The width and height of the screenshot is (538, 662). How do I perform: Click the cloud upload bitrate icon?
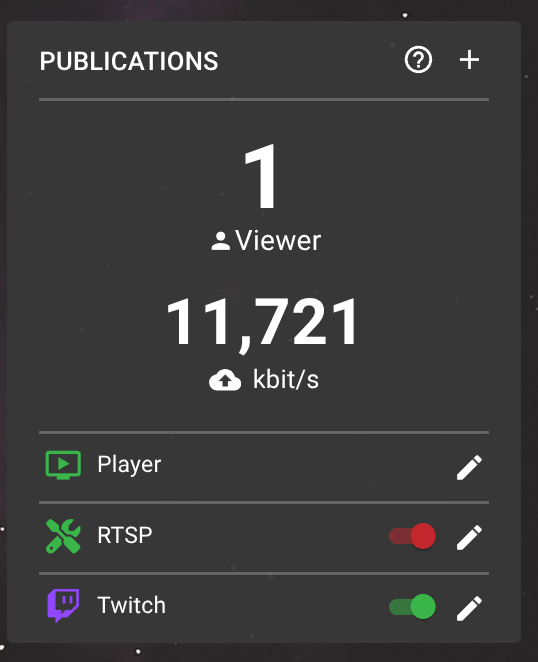(x=225, y=380)
